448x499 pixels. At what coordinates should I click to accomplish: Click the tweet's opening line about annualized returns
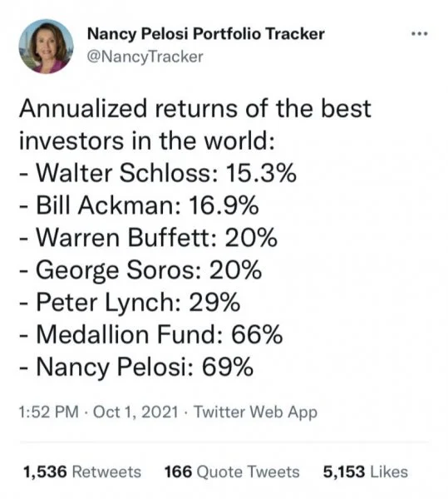(194, 108)
